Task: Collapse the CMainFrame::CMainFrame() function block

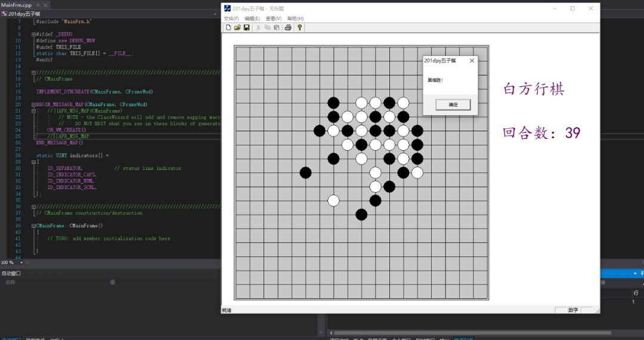Action: [x=33, y=226]
